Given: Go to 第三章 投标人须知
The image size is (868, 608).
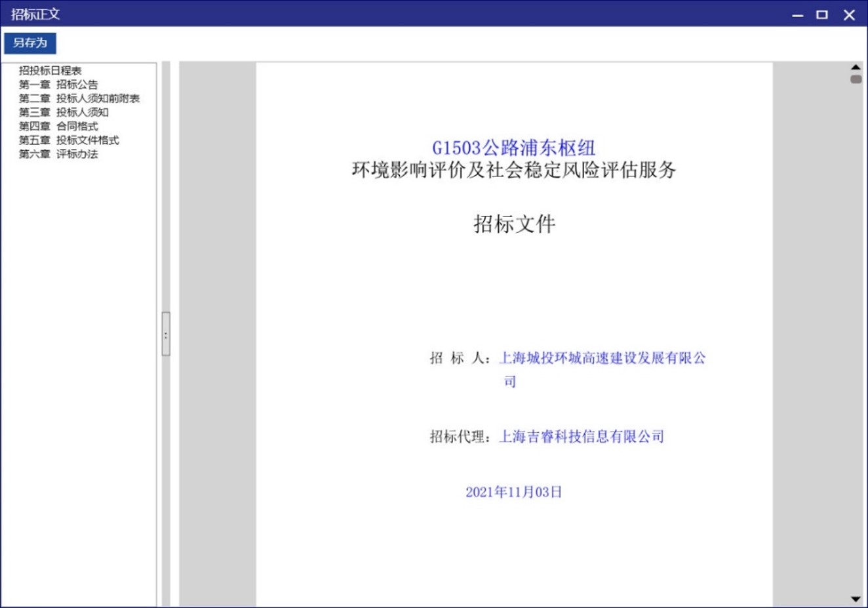Looking at the screenshot, I should pyautogui.click(x=64, y=112).
